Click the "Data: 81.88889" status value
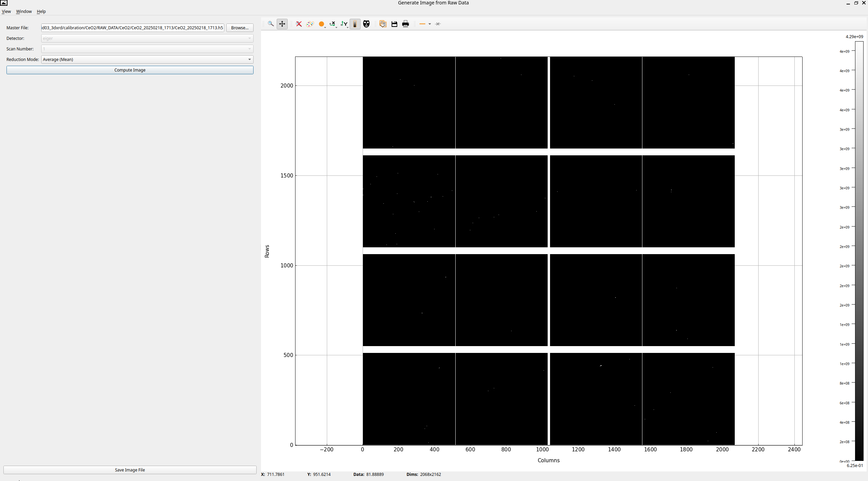Image resolution: width=868 pixels, height=481 pixels. click(368, 474)
